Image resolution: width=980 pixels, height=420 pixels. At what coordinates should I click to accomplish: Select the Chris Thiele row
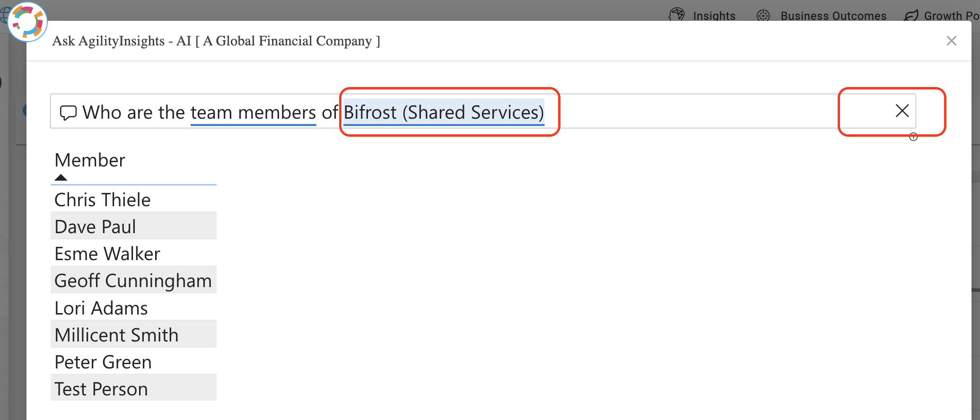(133, 199)
